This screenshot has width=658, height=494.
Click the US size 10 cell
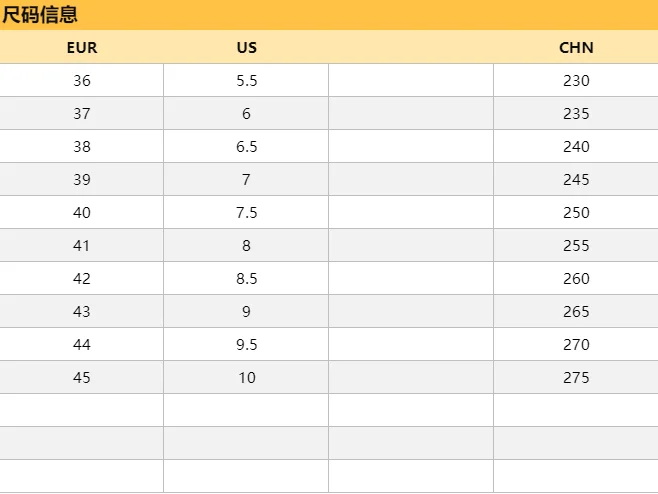click(246, 378)
